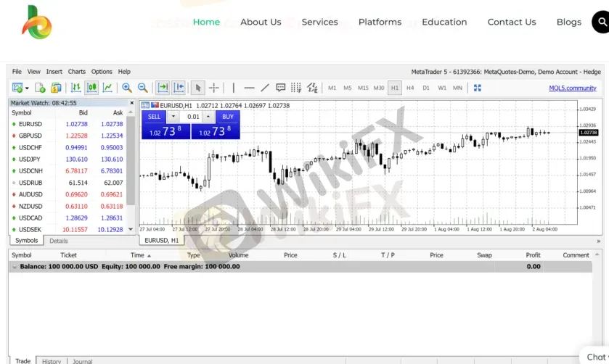Open the Charts menu
This screenshot has width=609, height=364.
tap(76, 71)
